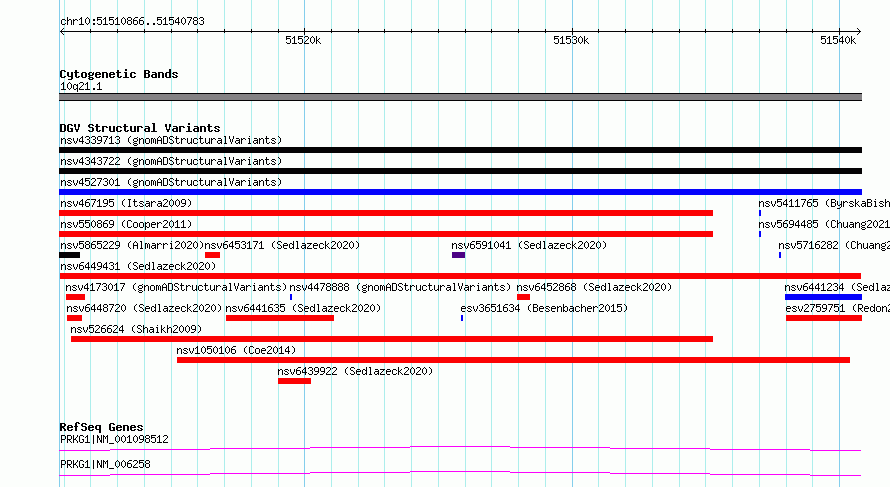Click nsv6453171 (Sedlazeck2020) label
The width and height of the screenshot is (890, 487).
(x=282, y=245)
